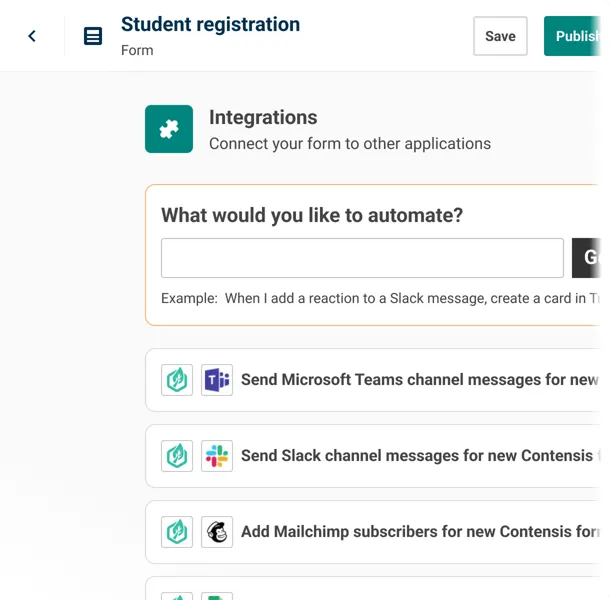
Task: Focus the 'What would you like to automate?' field
Action: [362, 258]
